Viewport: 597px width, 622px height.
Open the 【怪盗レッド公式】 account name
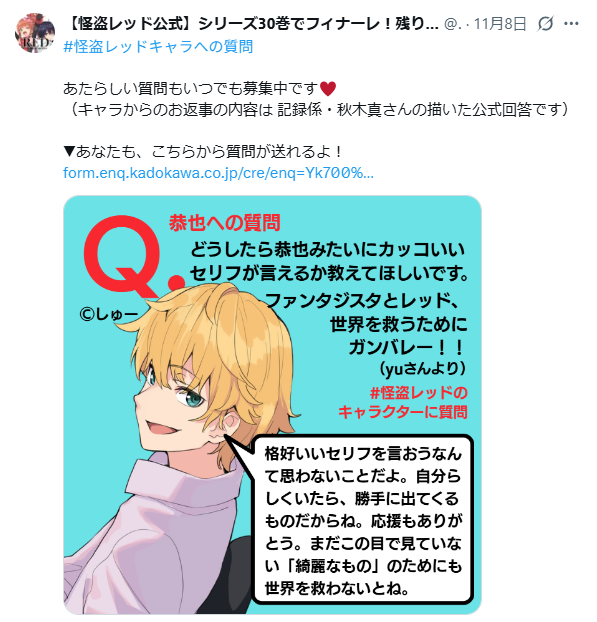(x=251, y=24)
